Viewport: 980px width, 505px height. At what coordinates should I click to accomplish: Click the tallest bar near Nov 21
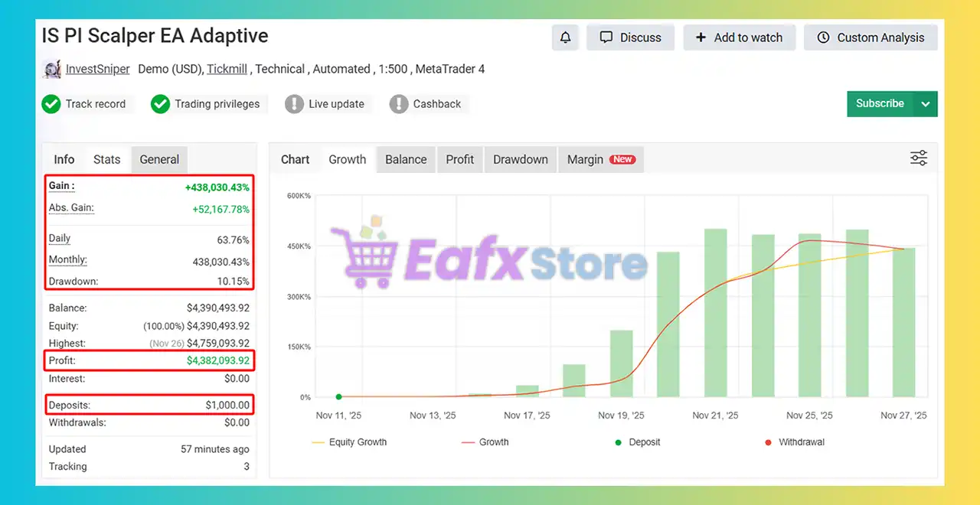click(716, 314)
